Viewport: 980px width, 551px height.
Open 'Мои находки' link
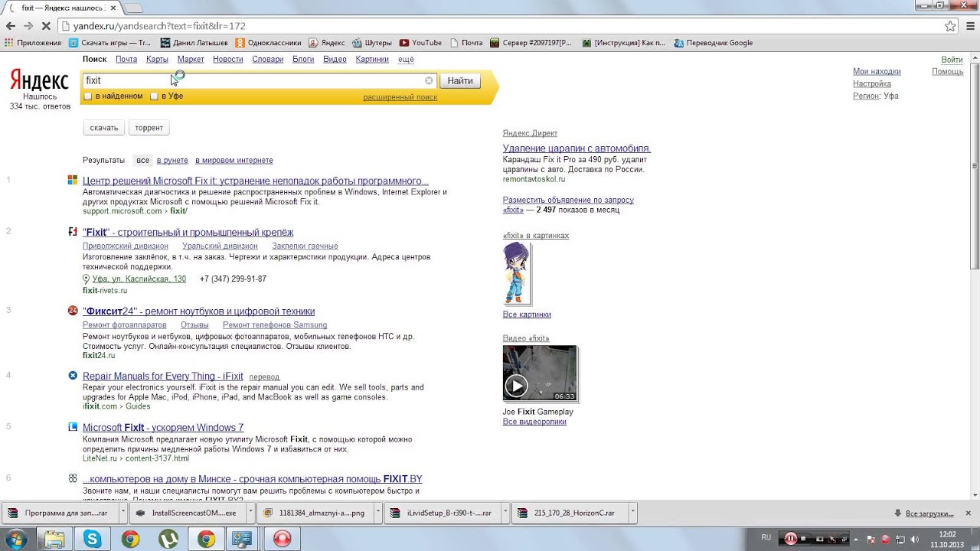click(x=877, y=71)
